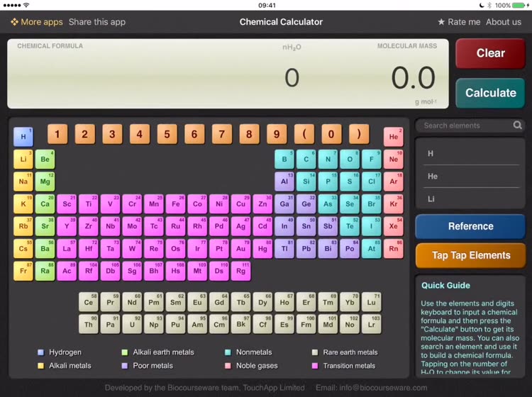Tap the digit 5 key
This screenshot has width=532, height=397.
pos(167,134)
